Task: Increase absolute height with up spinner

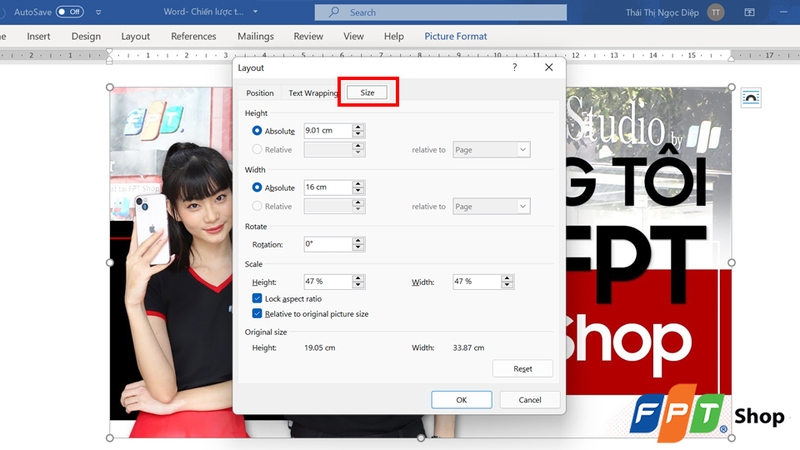Action: [x=358, y=127]
